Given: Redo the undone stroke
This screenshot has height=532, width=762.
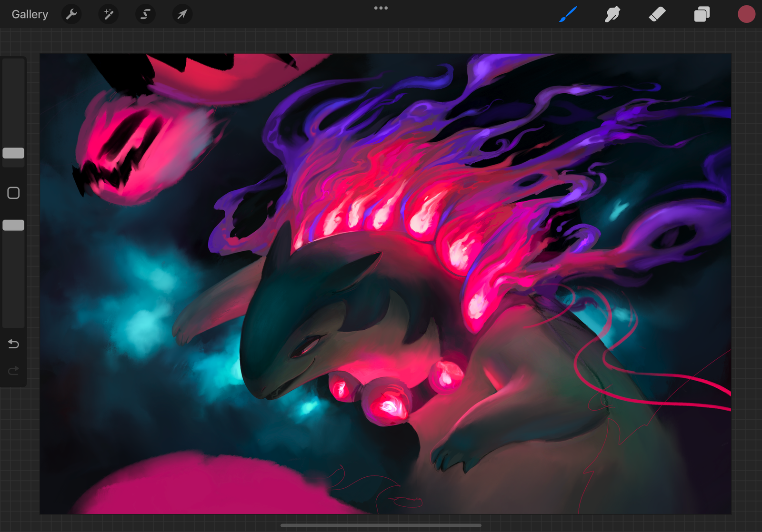Looking at the screenshot, I should 13,370.
